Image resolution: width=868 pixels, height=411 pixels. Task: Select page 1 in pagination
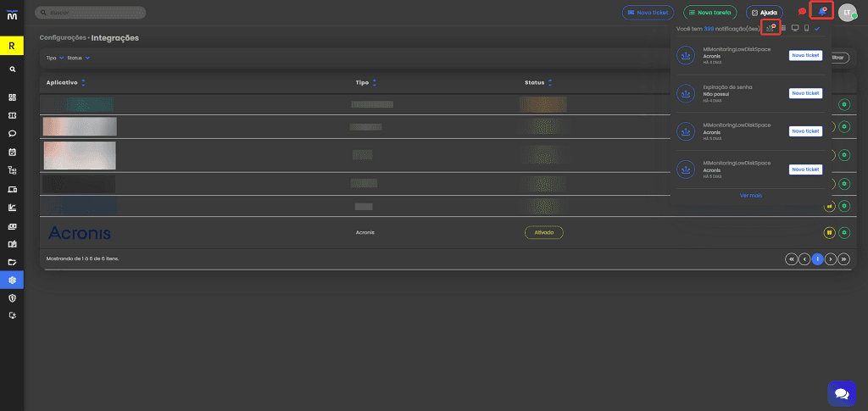click(x=818, y=258)
